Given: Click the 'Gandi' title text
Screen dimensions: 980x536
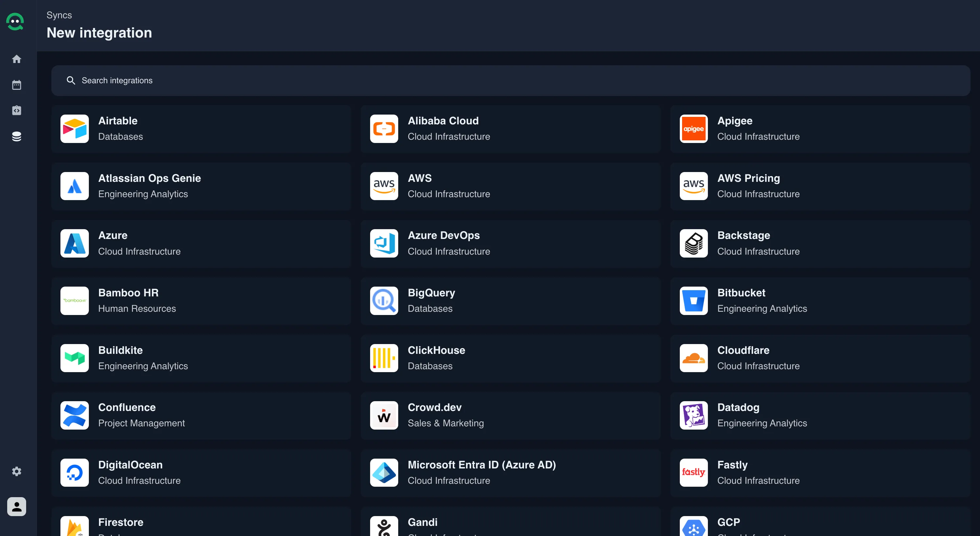Looking at the screenshot, I should click(x=422, y=522).
